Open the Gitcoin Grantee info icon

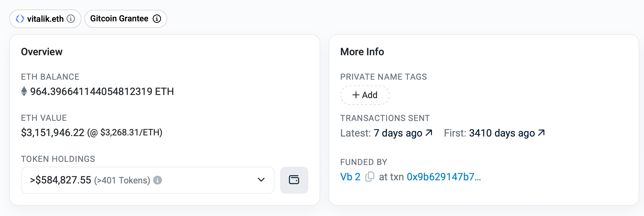157,19
